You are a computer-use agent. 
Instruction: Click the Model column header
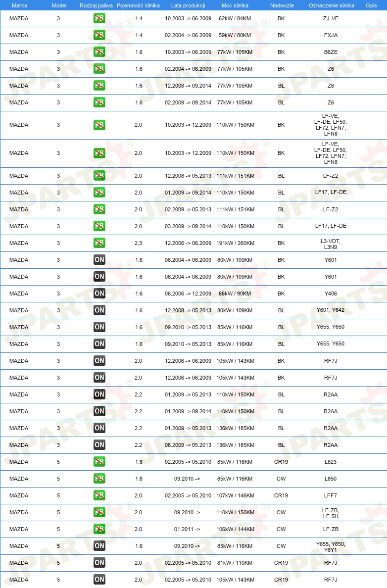[x=59, y=5]
